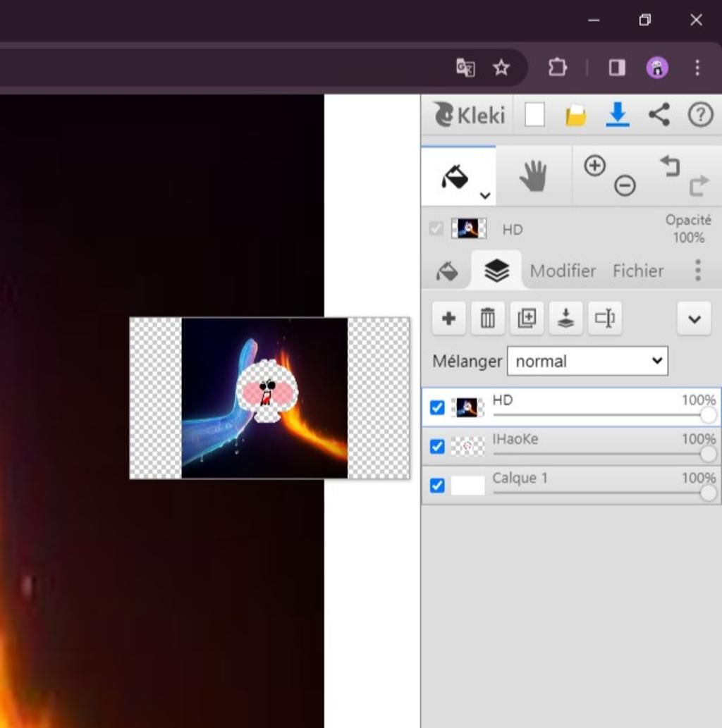
Task: Expand the extra layer options chevron
Action: [x=694, y=319]
